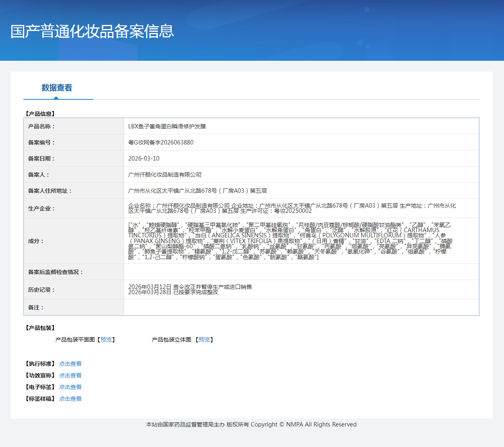The width and height of the screenshot is (504, 447).
Task: Click the page title 国产普通化妆品备案信息
Action: point(92,31)
